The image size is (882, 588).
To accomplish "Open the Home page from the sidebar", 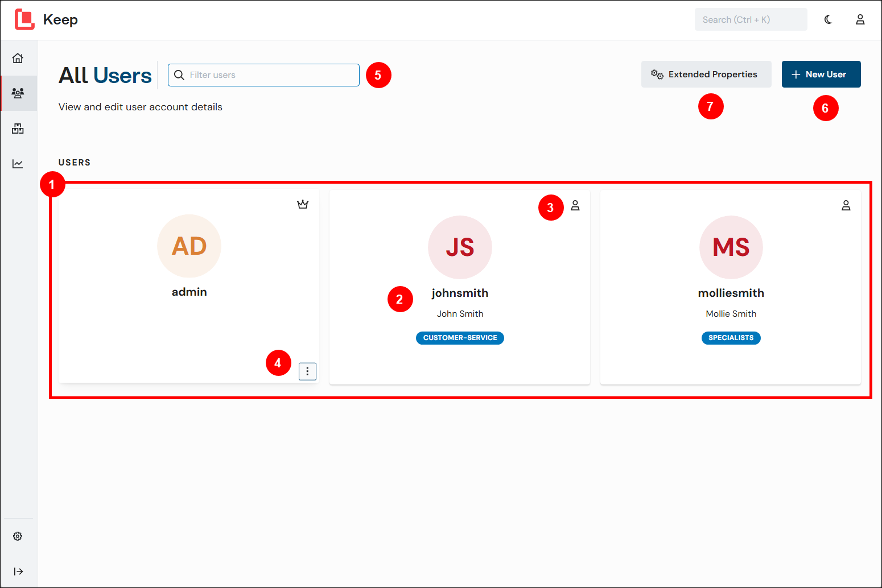I will click(x=18, y=58).
